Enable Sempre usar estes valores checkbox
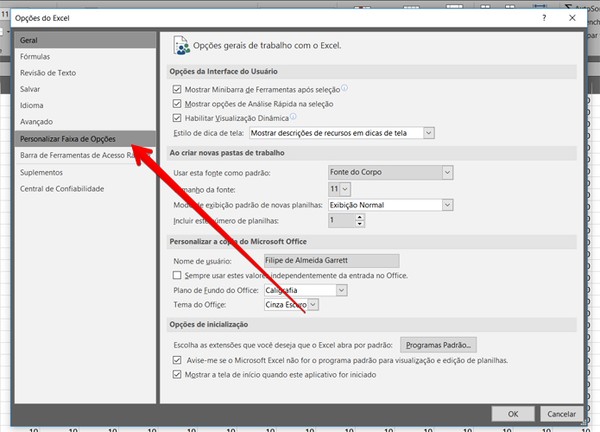 [x=177, y=275]
